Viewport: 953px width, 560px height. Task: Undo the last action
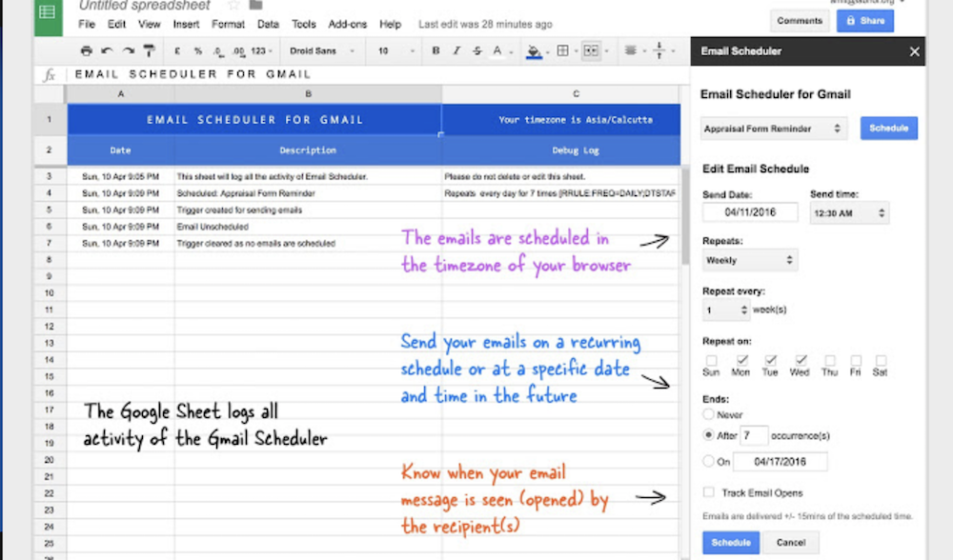coord(107,50)
